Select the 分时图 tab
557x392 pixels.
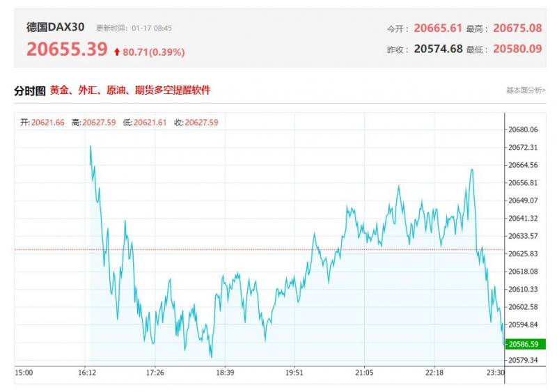(30, 91)
